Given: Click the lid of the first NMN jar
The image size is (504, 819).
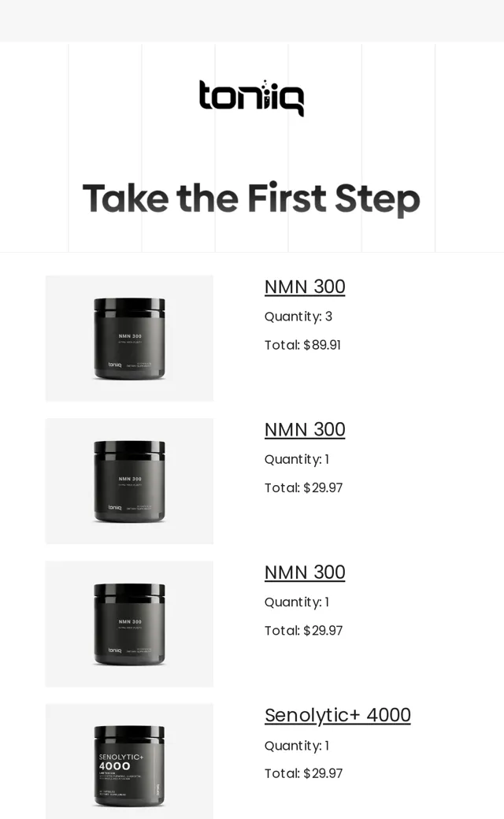Looking at the screenshot, I should click(129, 305).
